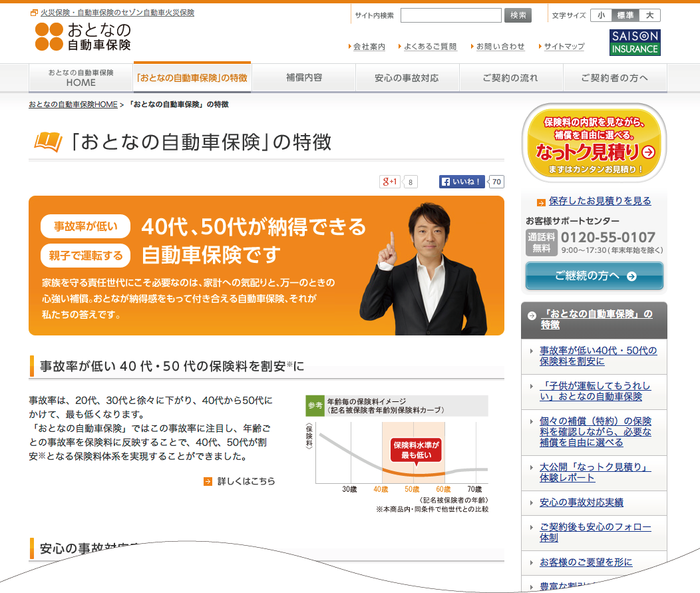Open the なっトク見積り estimate banner
Screen dimensions: 700x593
pos(594,143)
